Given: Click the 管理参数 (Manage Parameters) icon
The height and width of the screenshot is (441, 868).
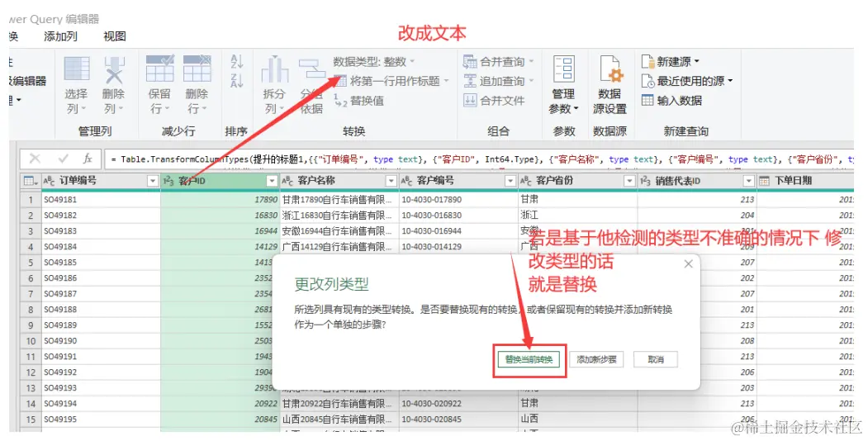Looking at the screenshot, I should coord(563,69).
